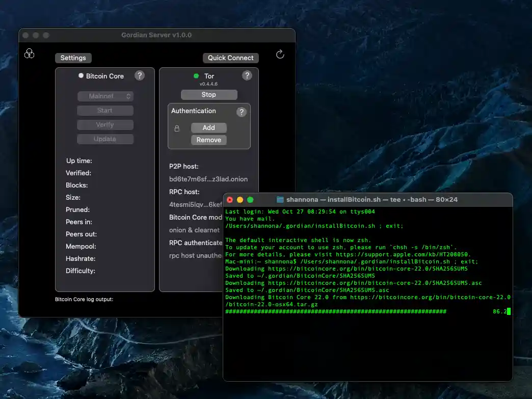Open Tor help question mark icon

(247, 75)
